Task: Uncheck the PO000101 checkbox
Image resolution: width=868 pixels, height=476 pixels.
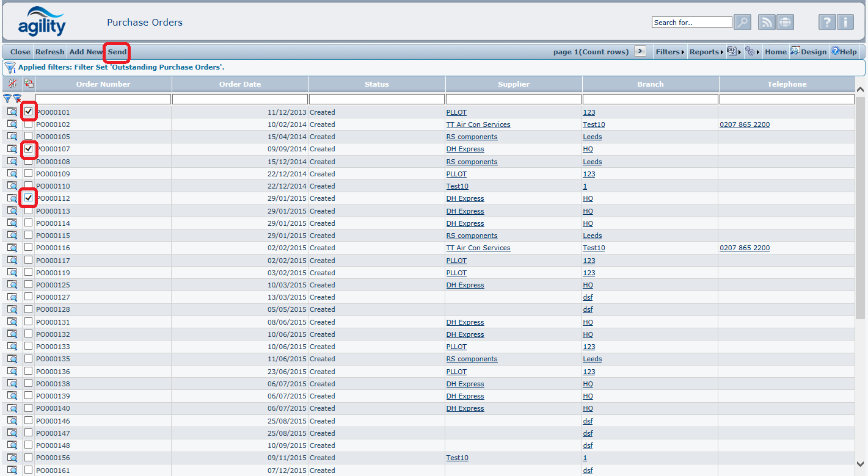Action: 29,112
